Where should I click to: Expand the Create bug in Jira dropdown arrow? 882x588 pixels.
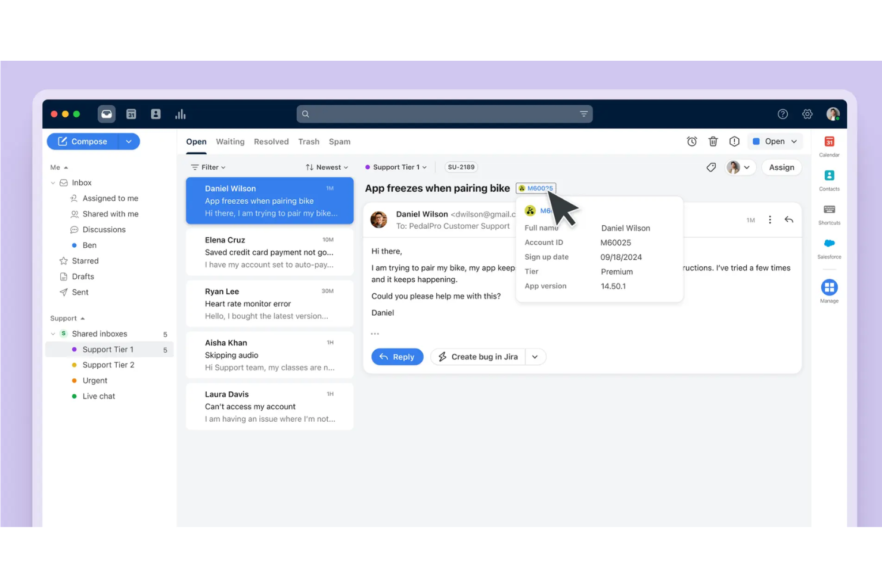[535, 356]
